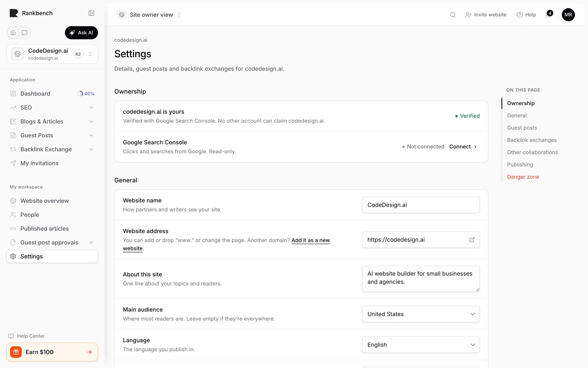Open search with the magnifier icon
The width and height of the screenshot is (588, 368).
tap(452, 15)
